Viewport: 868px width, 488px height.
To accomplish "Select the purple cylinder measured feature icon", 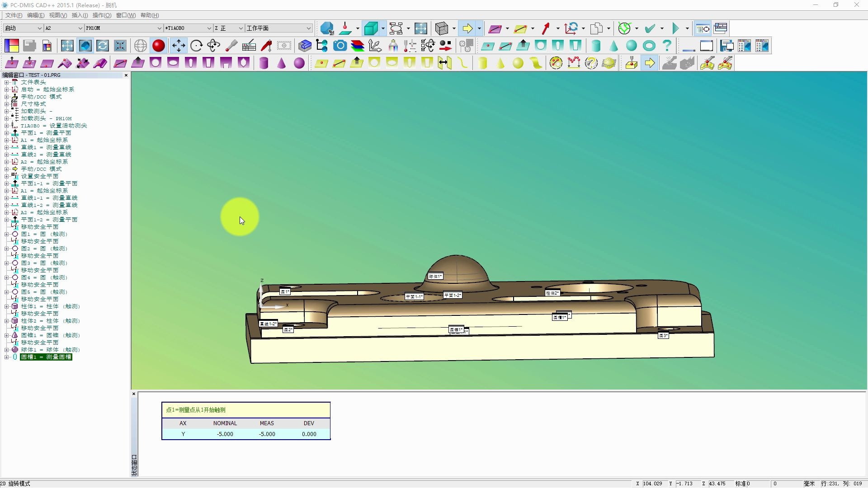I will click(264, 63).
